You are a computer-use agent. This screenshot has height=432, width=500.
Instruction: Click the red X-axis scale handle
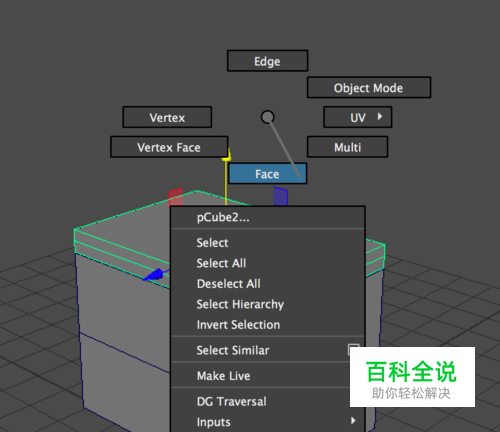176,197
